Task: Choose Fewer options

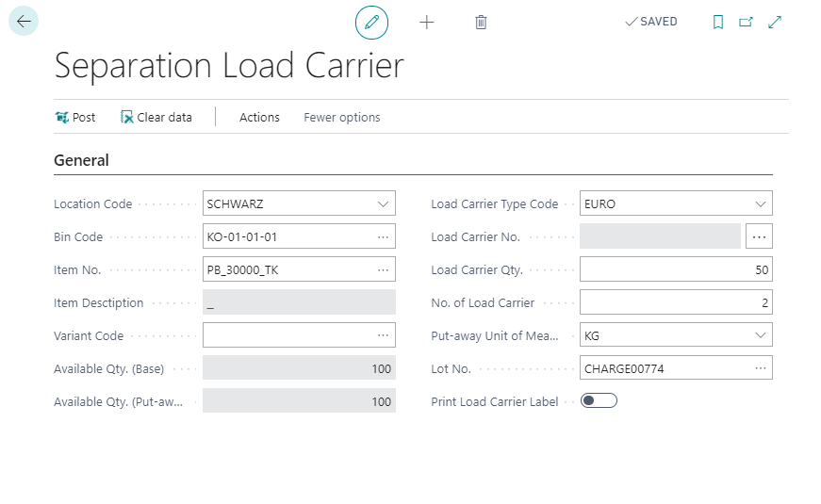Action: click(342, 117)
